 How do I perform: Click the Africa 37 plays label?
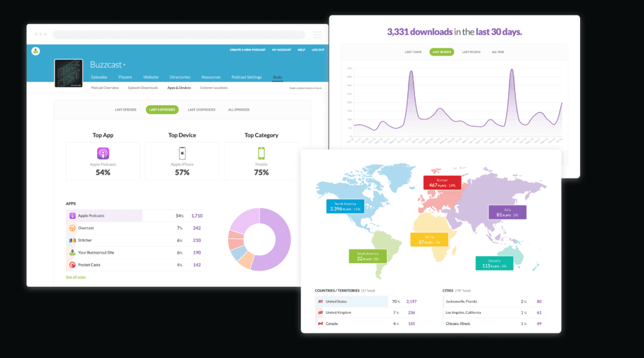click(429, 239)
